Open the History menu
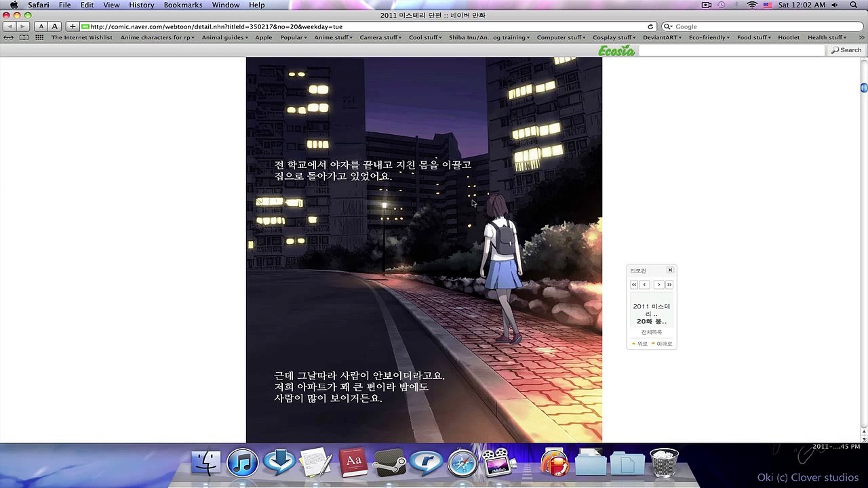 pyautogui.click(x=142, y=5)
